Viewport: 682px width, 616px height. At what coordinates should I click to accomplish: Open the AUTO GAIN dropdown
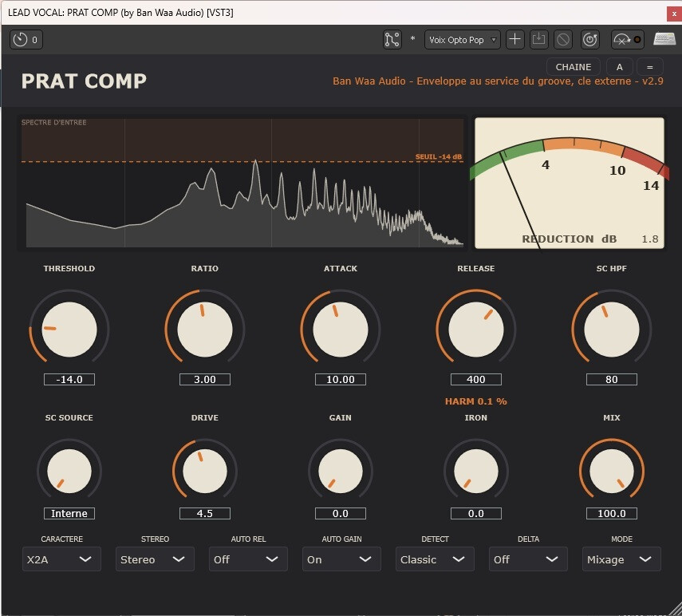coord(341,559)
